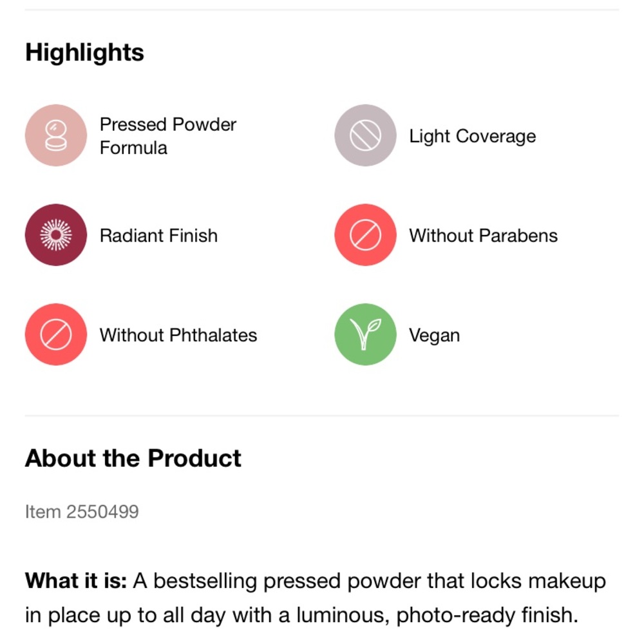Select the green Vegan leaf icon
Viewport: 644px width, 644px height.
[365, 335]
